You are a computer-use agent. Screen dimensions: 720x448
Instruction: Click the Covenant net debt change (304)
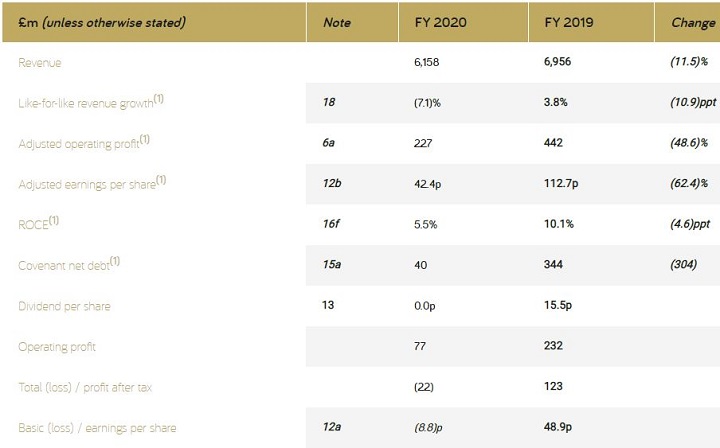[x=683, y=265]
